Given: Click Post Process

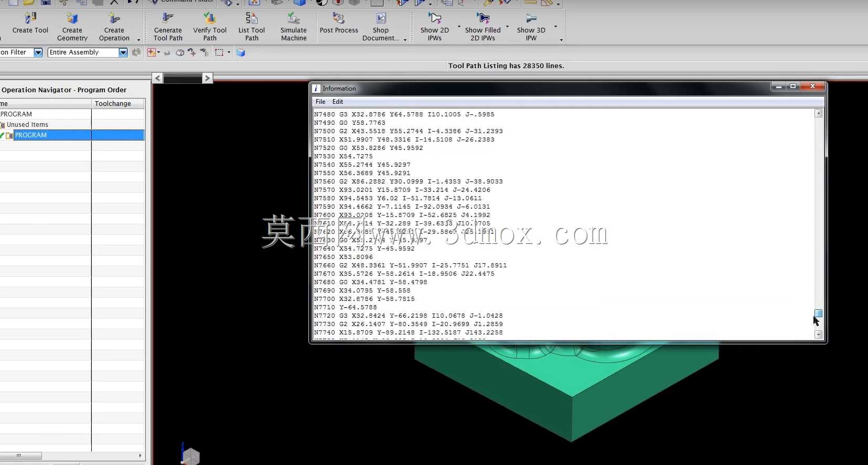Looking at the screenshot, I should [x=339, y=24].
